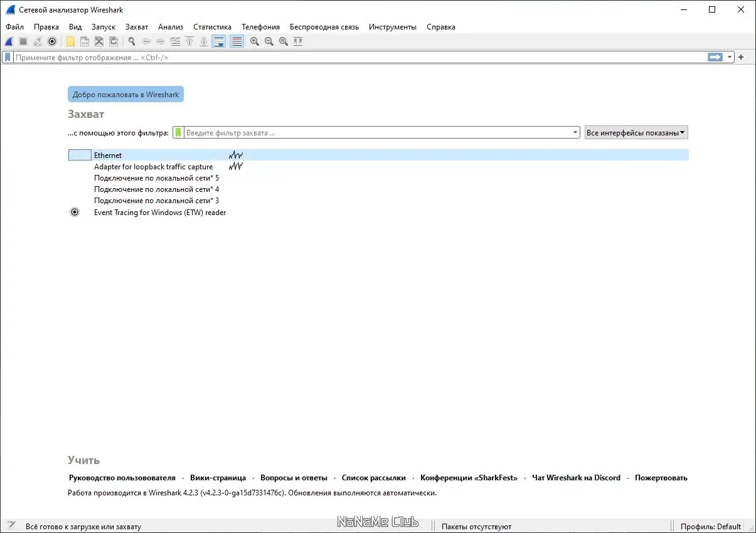Open the 'Все интерфейсы показаны' dropdown
This screenshot has width=756, height=533.
point(636,132)
